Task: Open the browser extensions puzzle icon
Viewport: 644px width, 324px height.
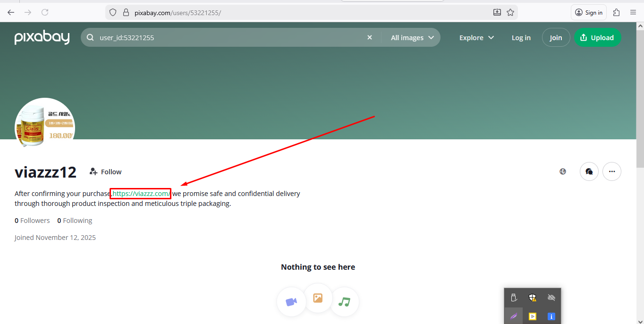Action: tap(616, 13)
